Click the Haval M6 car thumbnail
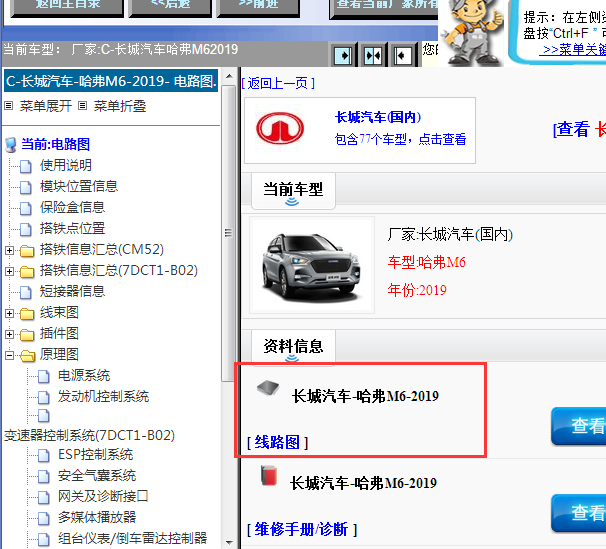The image size is (606, 549). tap(312, 265)
